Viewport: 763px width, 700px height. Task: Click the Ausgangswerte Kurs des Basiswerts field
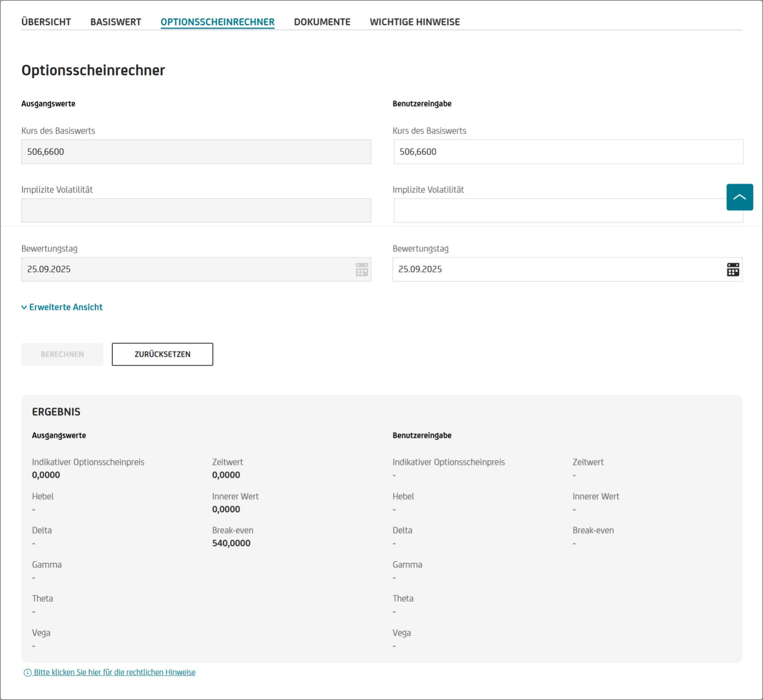point(196,152)
